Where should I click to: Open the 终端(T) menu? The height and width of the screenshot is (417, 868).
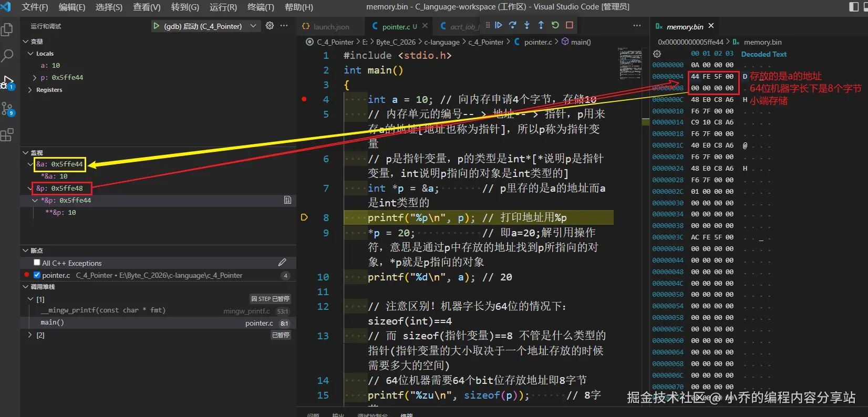[261, 7]
